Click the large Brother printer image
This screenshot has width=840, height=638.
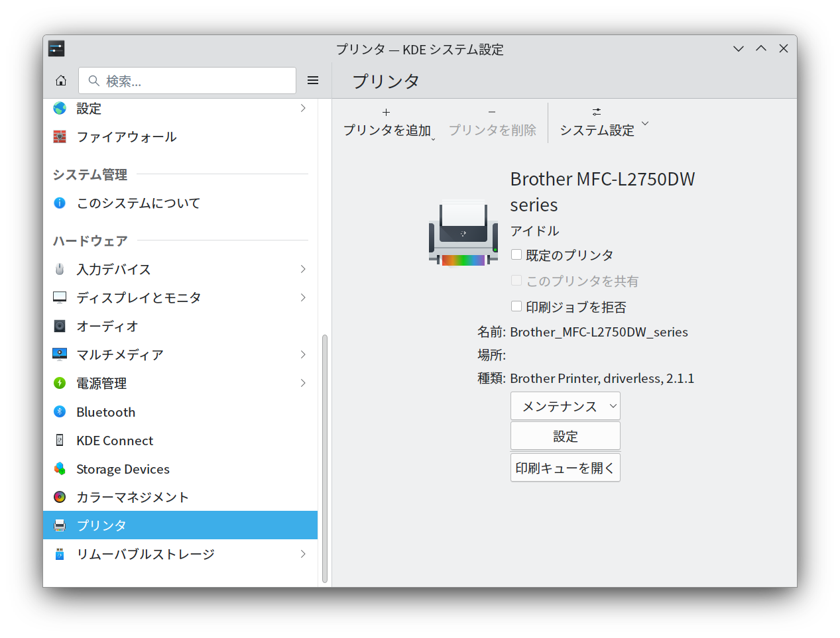463,232
